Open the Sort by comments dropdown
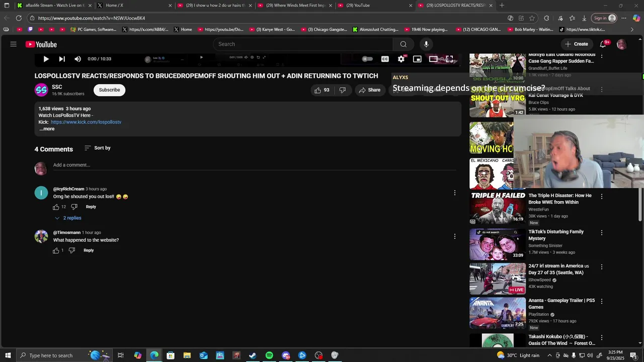644x362 pixels. click(x=98, y=148)
